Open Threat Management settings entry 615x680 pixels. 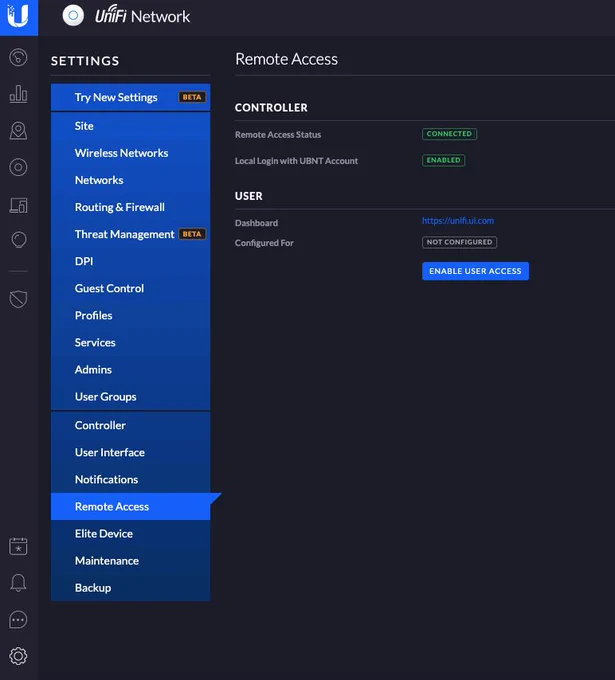point(131,234)
